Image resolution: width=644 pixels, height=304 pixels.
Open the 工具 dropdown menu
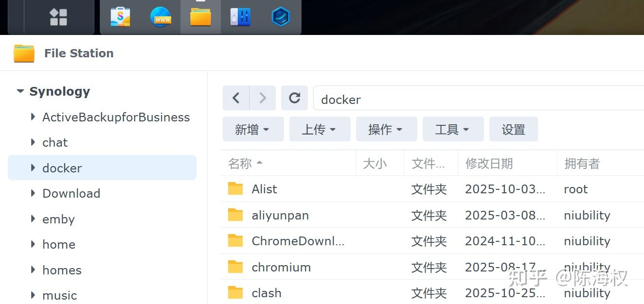[x=453, y=129]
